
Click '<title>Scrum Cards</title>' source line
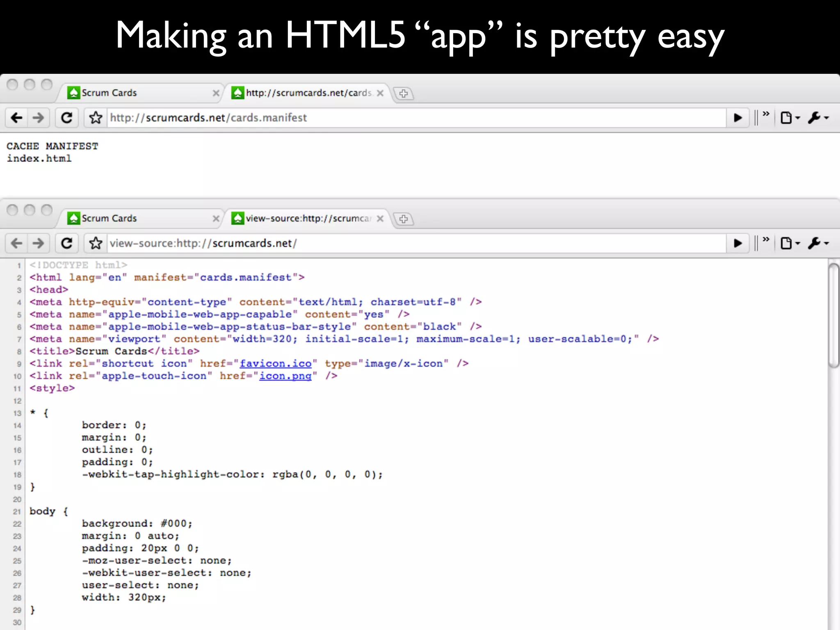114,352
